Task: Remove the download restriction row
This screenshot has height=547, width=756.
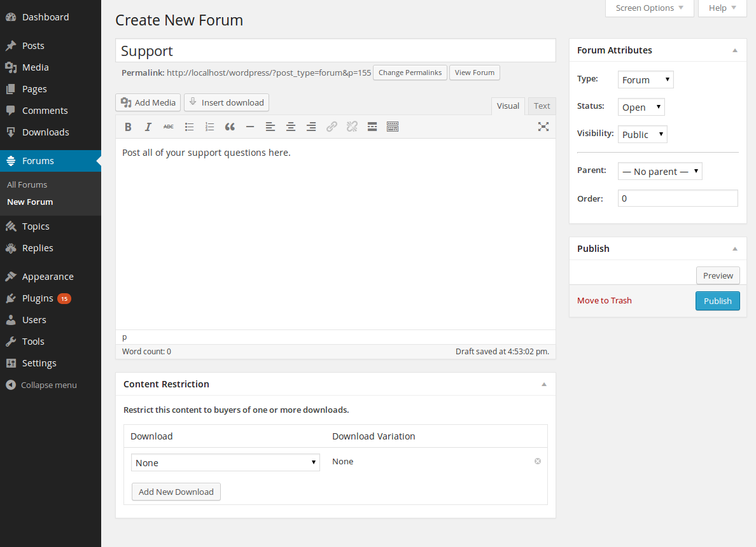Action: (x=538, y=461)
